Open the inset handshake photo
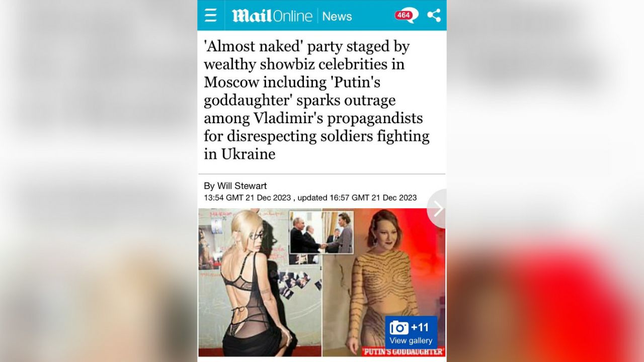 click(x=321, y=232)
